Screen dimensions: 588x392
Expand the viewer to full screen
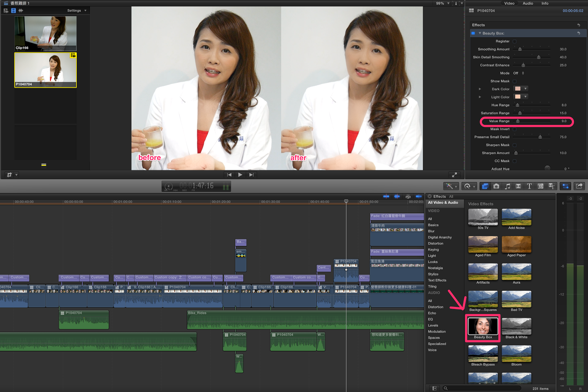pyautogui.click(x=454, y=175)
